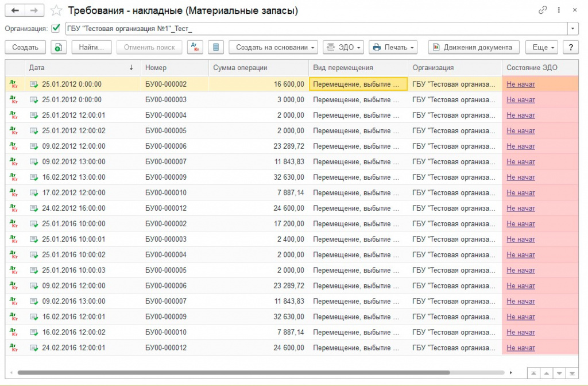Open the ЭДО menu

point(343,47)
